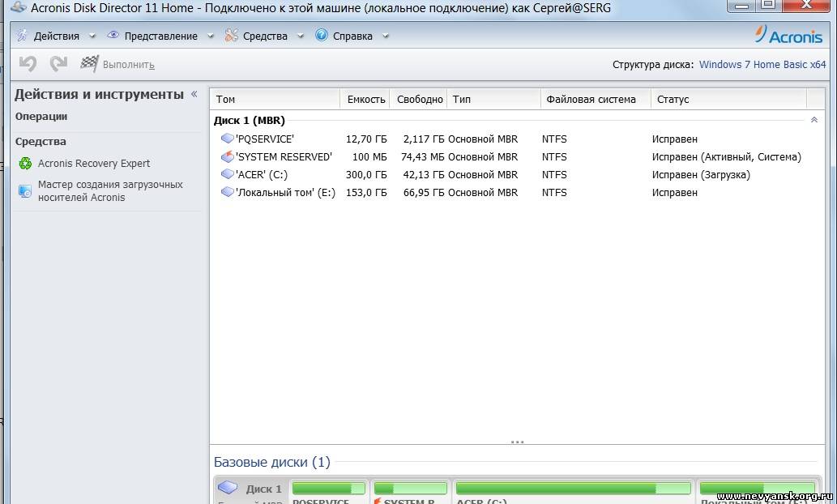Click the splitter dots above Базовые диски
The image size is (837, 504).
(x=517, y=442)
